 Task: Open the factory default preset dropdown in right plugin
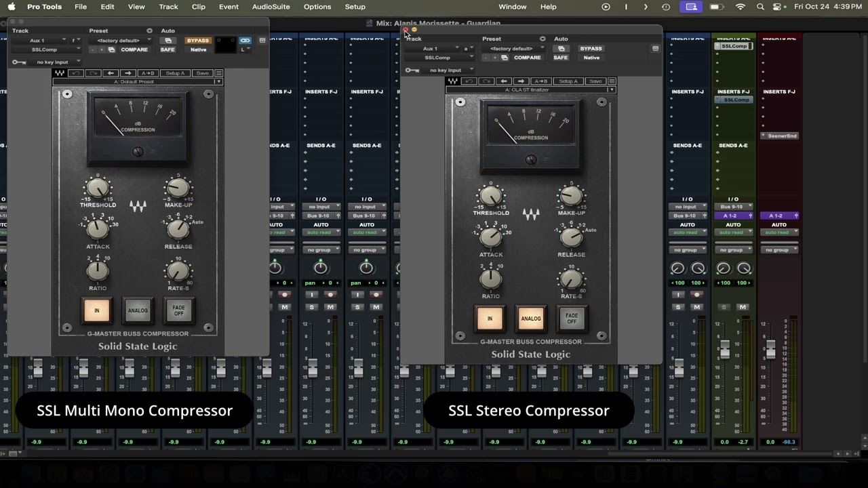click(513, 49)
